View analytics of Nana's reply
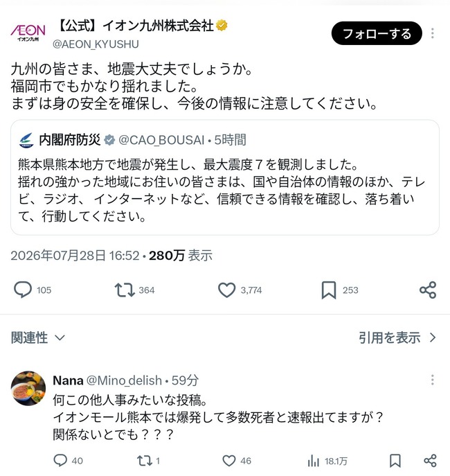The width and height of the screenshot is (450, 476). pyautogui.click(x=313, y=461)
